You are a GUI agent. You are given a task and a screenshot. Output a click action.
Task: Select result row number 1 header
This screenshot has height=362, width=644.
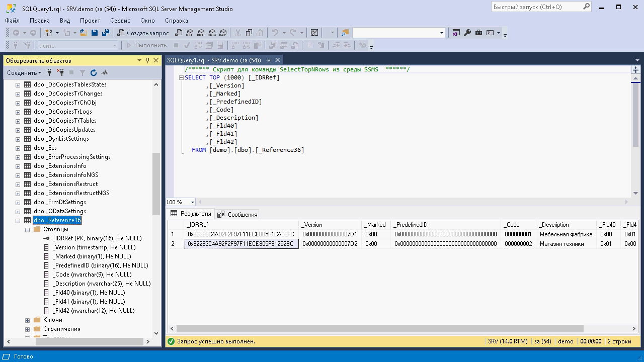tap(176, 234)
